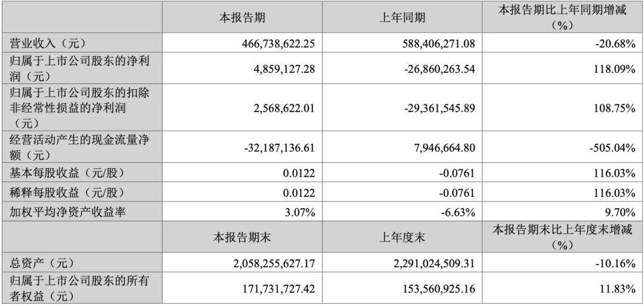Click the 上年同期 column header
Viewport: 644px width, 306px height.
pos(402,18)
